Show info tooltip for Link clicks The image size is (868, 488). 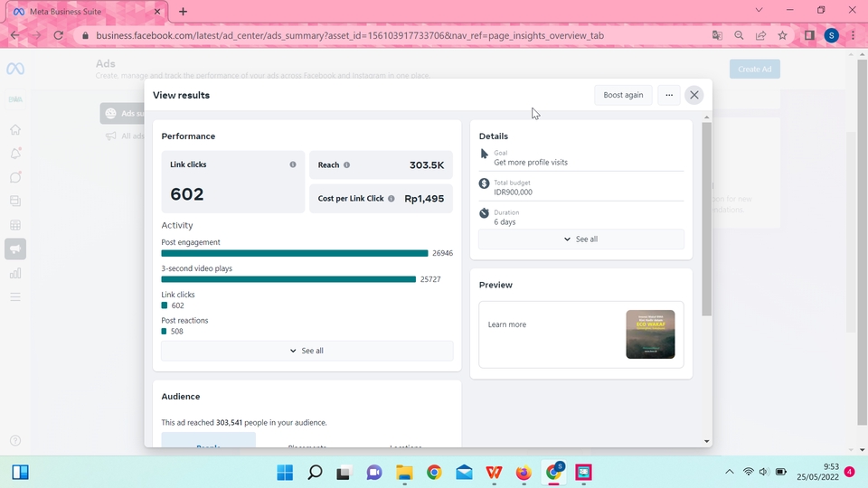click(293, 164)
